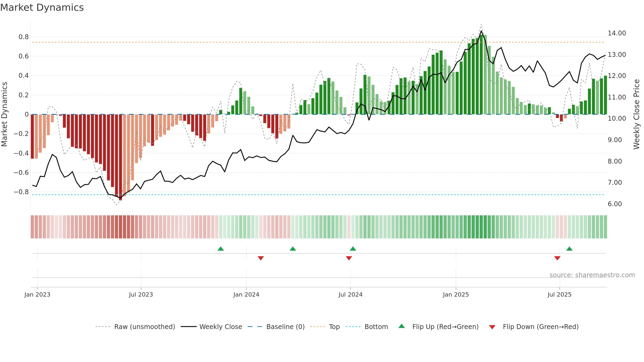Toggle Flip Up (Red→Green) legend entry

click(438, 327)
